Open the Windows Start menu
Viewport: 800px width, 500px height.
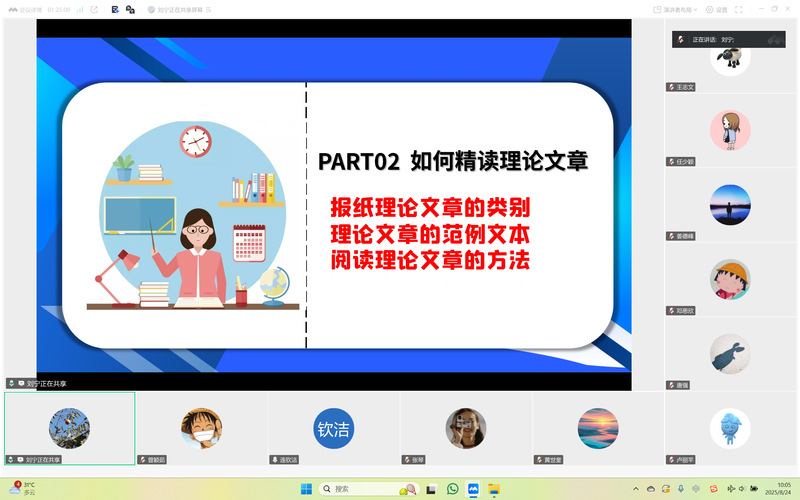pyautogui.click(x=307, y=488)
